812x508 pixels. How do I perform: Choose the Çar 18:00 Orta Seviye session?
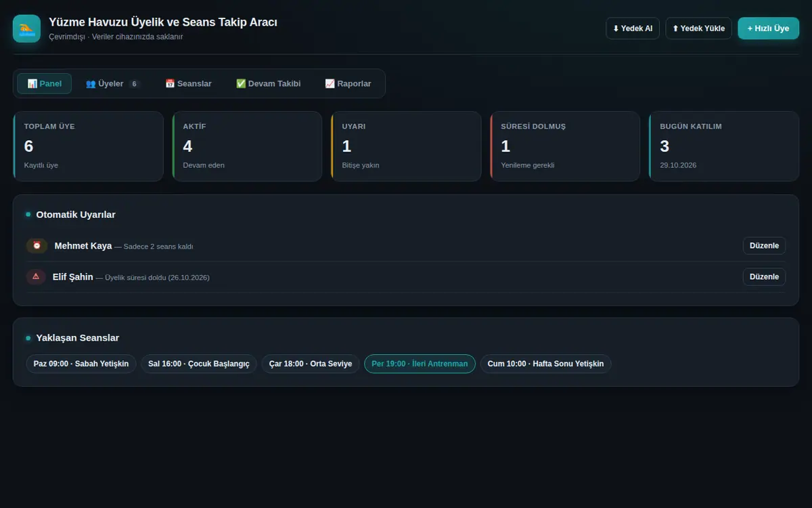311,364
